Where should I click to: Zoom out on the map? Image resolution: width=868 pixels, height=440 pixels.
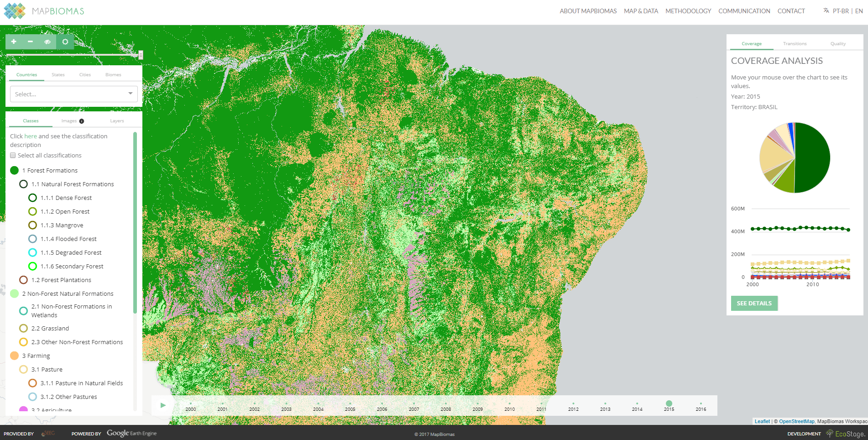(30, 42)
